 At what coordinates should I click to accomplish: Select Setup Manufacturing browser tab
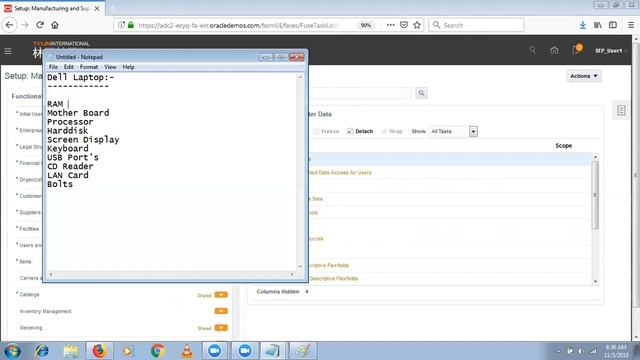[53, 8]
